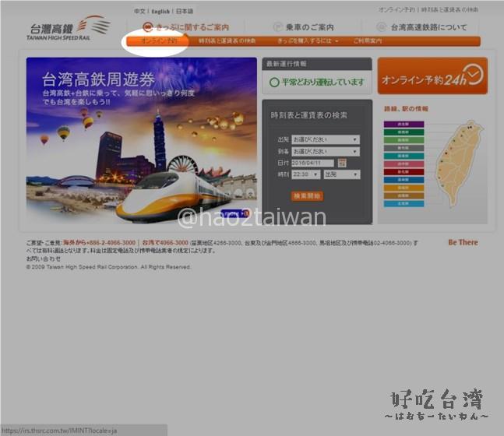Image resolution: width=504 pixels, height=436 pixels.
Task: Open the 出発 departure station dropdown
Action: [325, 140]
